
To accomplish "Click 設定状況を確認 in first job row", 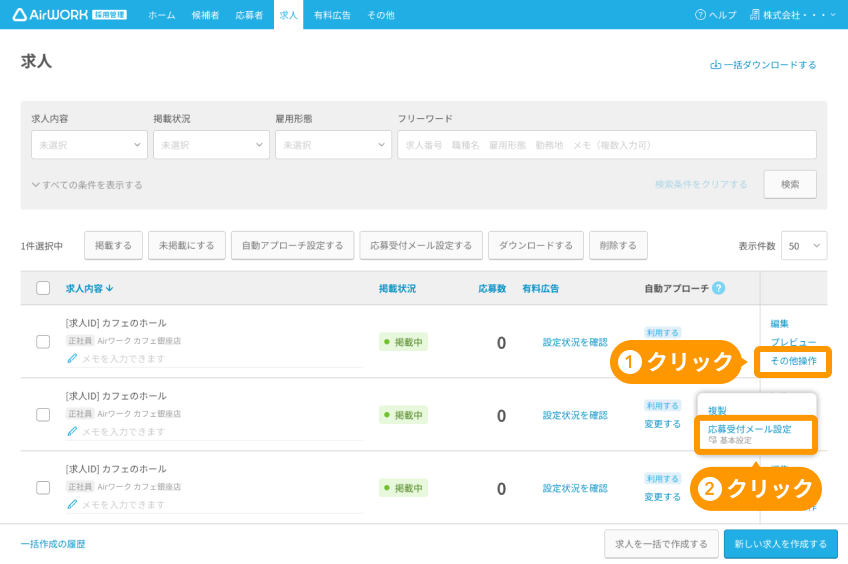I will point(575,342).
